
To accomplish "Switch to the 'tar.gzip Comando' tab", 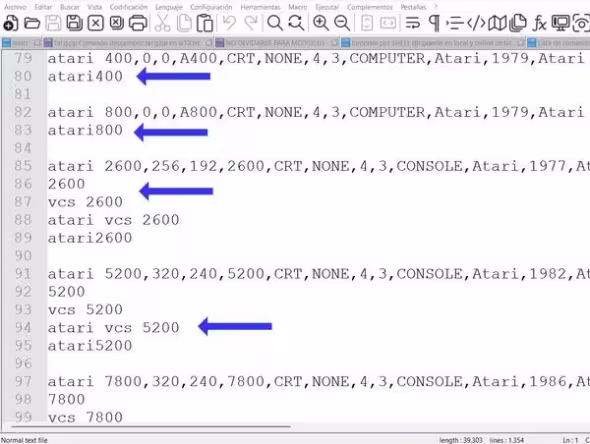I will pyautogui.click(x=128, y=43).
